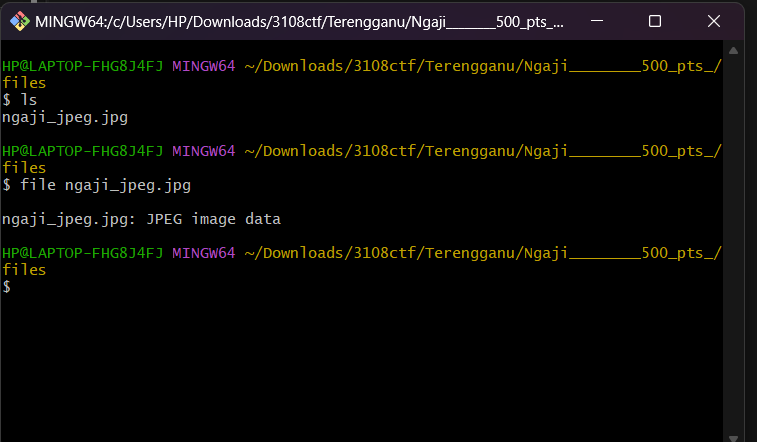Image resolution: width=757 pixels, height=442 pixels.
Task: Click the empty prompt at the bottom
Action: coord(7,287)
